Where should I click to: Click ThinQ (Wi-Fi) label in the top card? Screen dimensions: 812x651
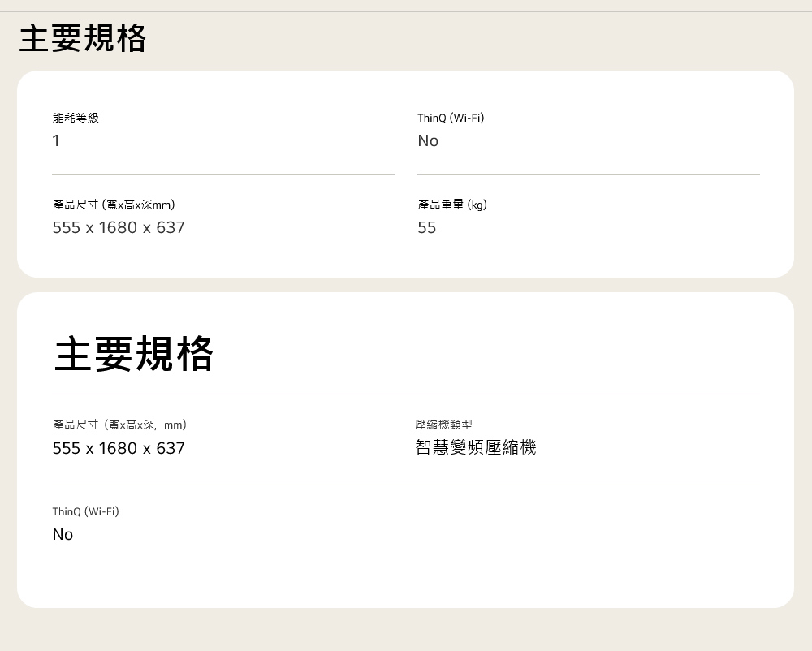coord(451,118)
